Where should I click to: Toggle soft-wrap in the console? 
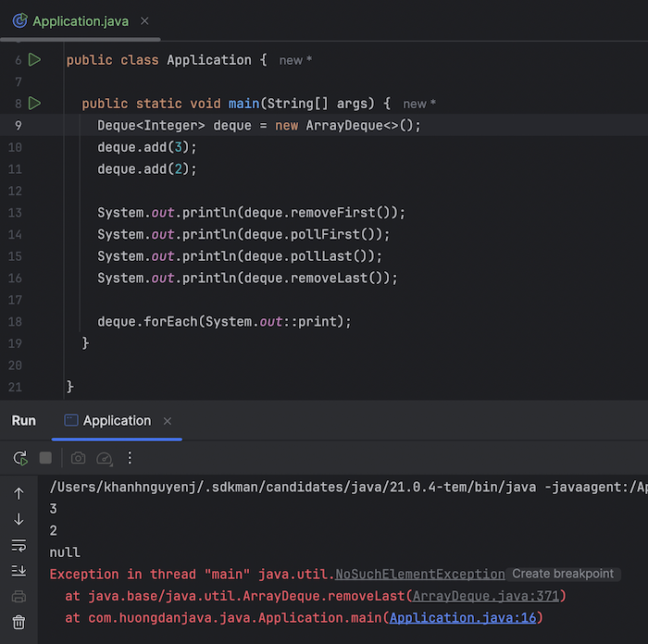pyautogui.click(x=19, y=545)
